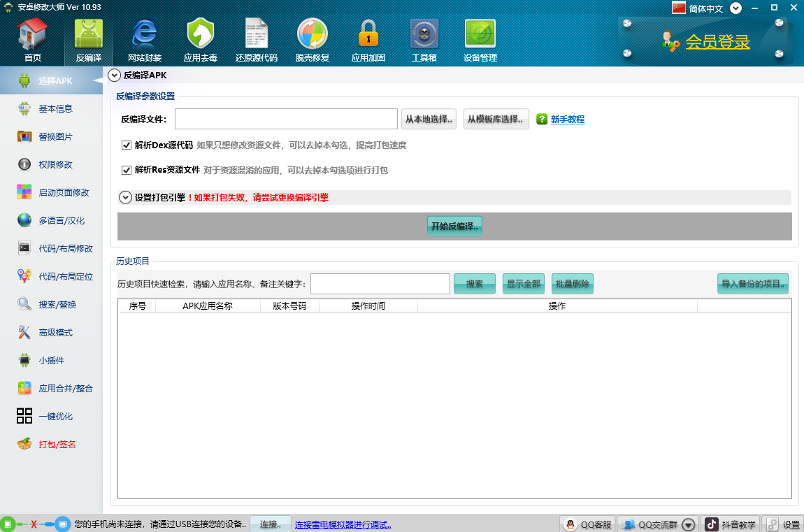The height and width of the screenshot is (532, 804).
Task: Open 抖音教学 in the status bar
Action: coord(731,524)
